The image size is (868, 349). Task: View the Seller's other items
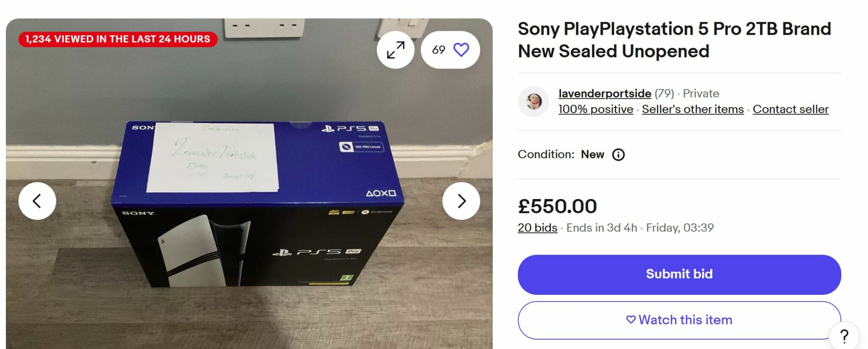[693, 109]
